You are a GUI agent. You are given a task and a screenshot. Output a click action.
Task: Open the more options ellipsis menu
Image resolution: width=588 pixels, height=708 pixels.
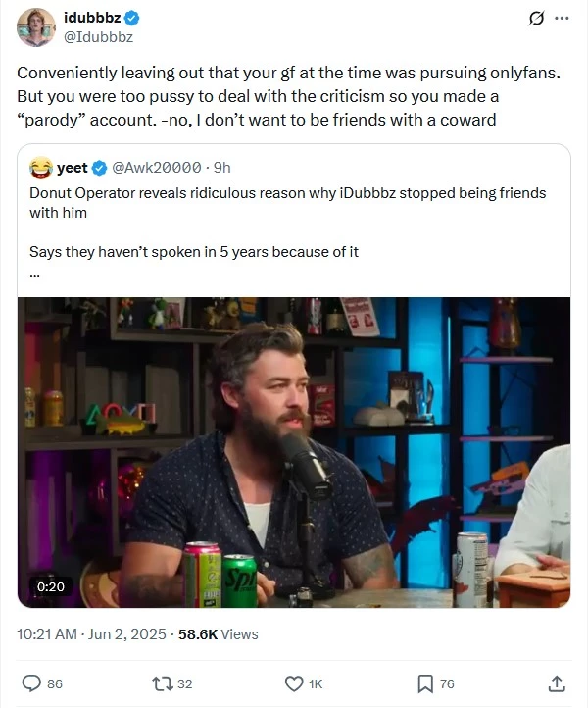point(562,19)
